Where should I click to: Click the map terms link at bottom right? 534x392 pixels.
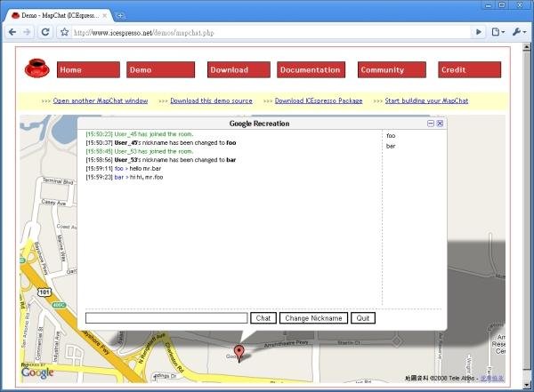(492, 378)
